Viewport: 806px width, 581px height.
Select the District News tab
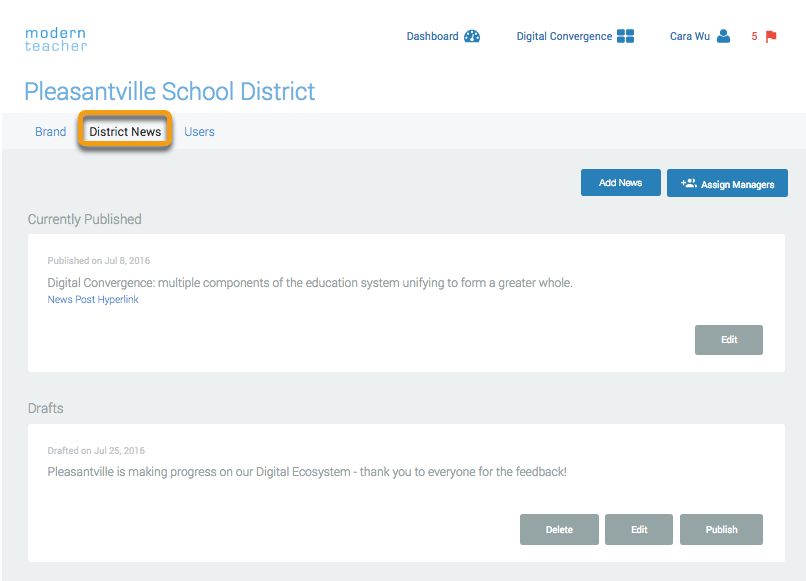coord(125,132)
